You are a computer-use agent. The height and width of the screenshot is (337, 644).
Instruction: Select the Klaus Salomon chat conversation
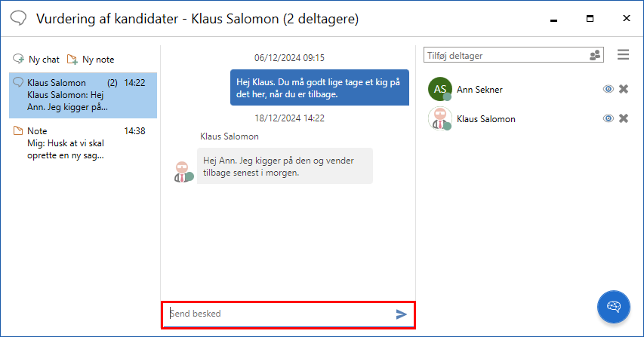pos(82,95)
